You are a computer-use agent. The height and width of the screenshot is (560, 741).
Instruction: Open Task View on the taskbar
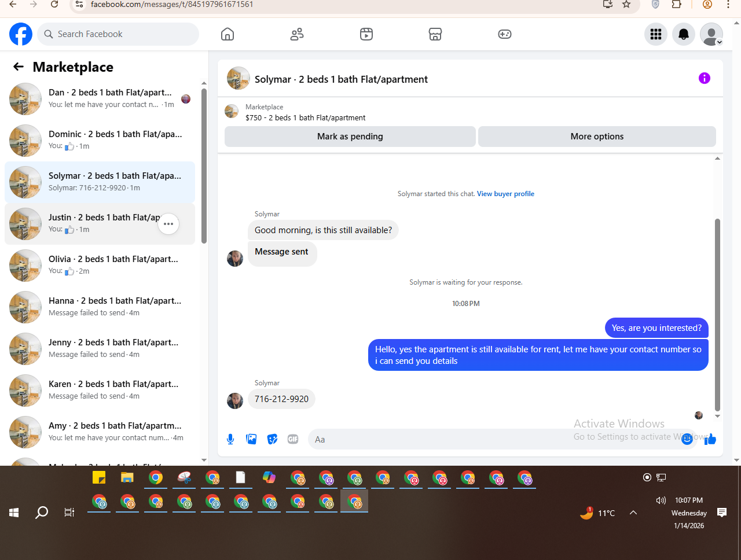pos(69,513)
